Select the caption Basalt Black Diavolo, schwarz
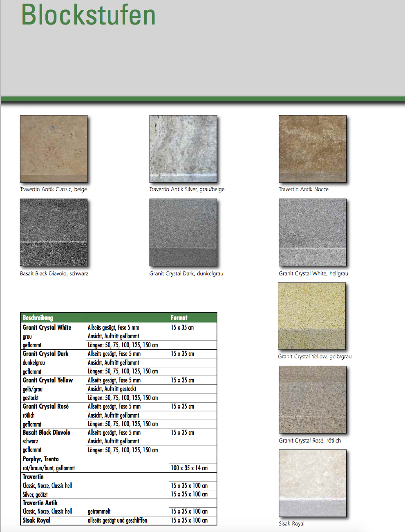Image resolution: width=405 pixels, height=532 pixels. tap(54, 274)
